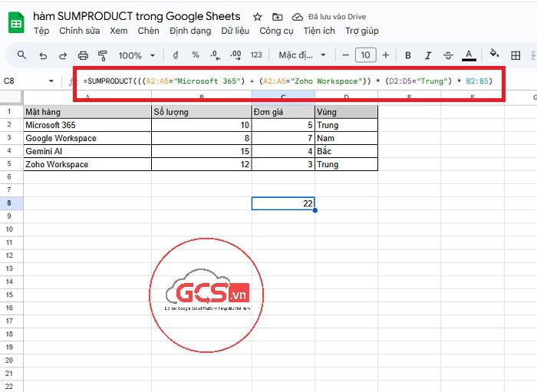This screenshot has width=537, height=392.
Task: Star this document
Action: (257, 16)
